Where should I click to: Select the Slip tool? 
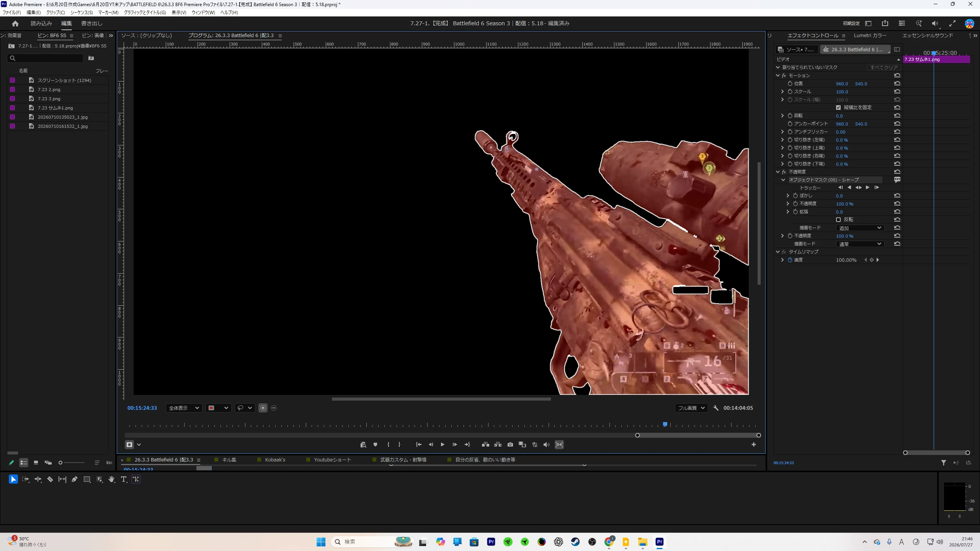tap(62, 479)
